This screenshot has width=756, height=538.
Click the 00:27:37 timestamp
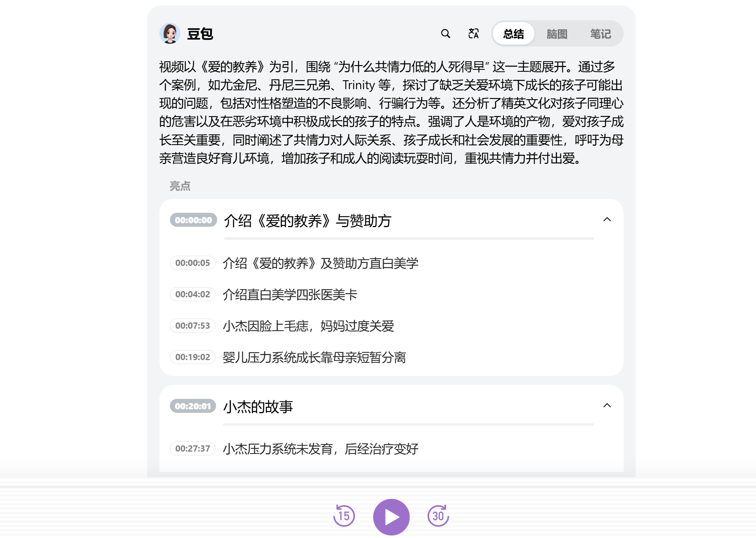click(192, 448)
